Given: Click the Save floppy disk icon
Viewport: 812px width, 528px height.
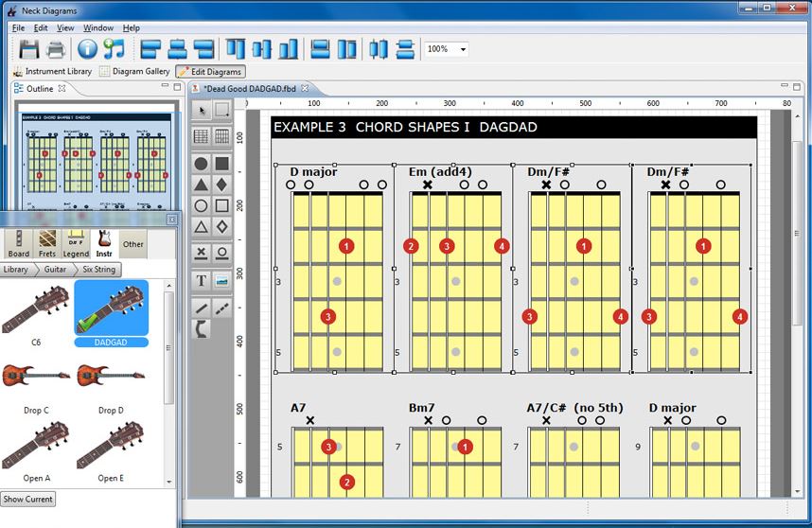Looking at the screenshot, I should 29,49.
